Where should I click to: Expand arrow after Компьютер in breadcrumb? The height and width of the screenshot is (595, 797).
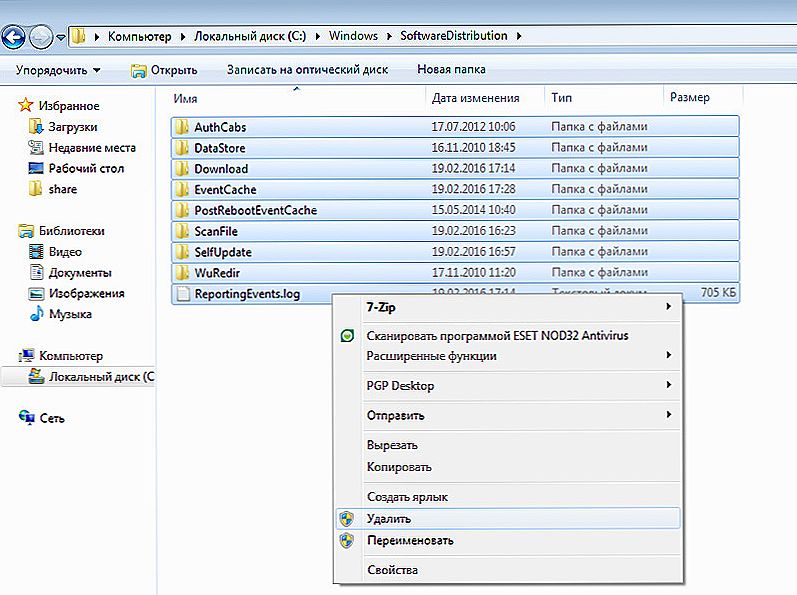pos(183,36)
